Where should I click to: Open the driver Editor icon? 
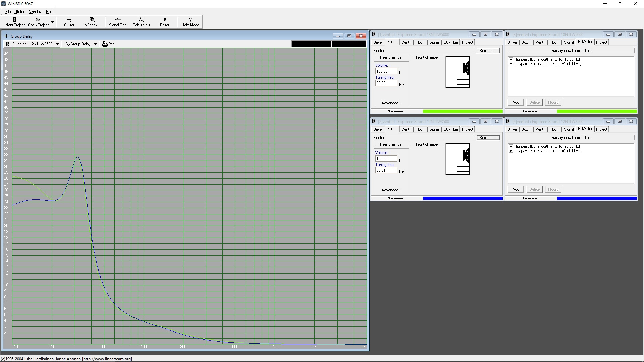pos(164,20)
